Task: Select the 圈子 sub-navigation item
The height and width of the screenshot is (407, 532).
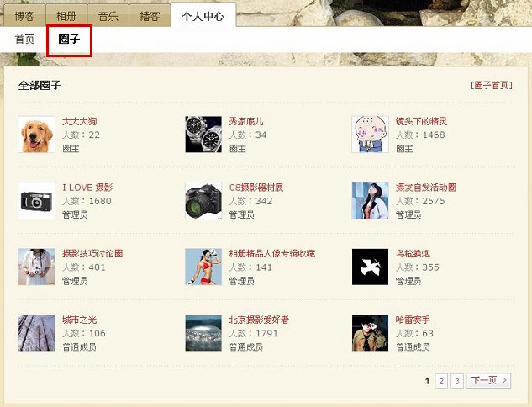Action: pos(69,40)
